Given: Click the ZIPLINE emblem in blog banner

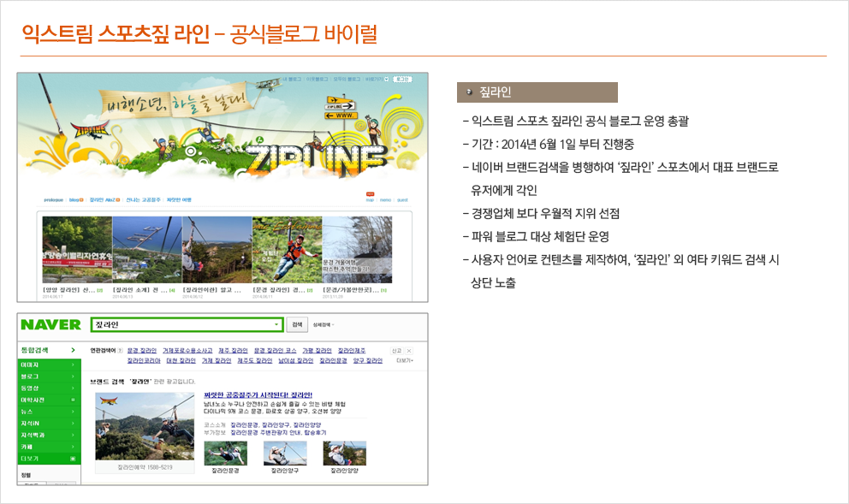Looking at the screenshot, I should (91, 130).
